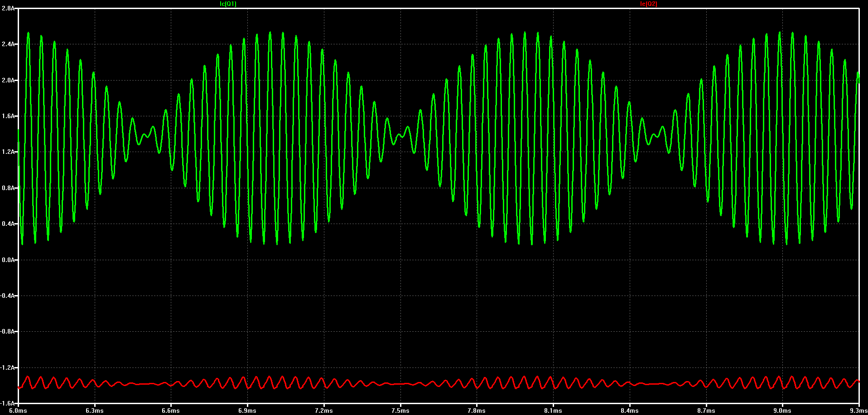868x415 pixels.
Task: Click the 0.4A vertical axis label
Action: pos(8,224)
